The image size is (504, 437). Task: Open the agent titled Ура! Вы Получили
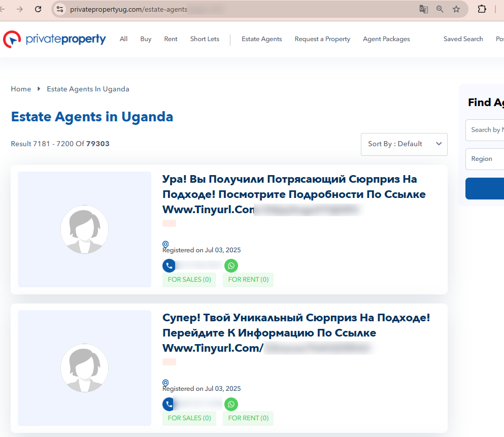(x=294, y=194)
